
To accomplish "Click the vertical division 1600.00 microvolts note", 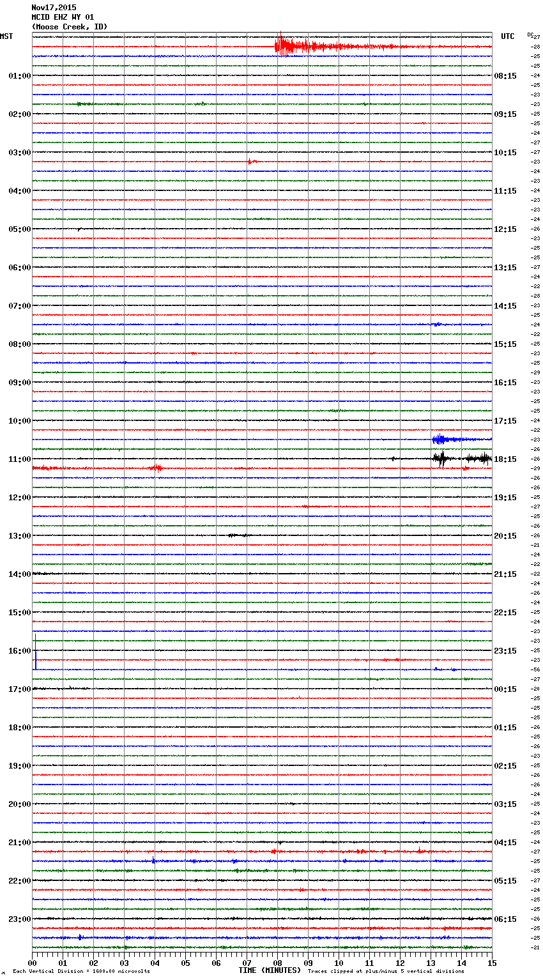I will tap(81, 971).
